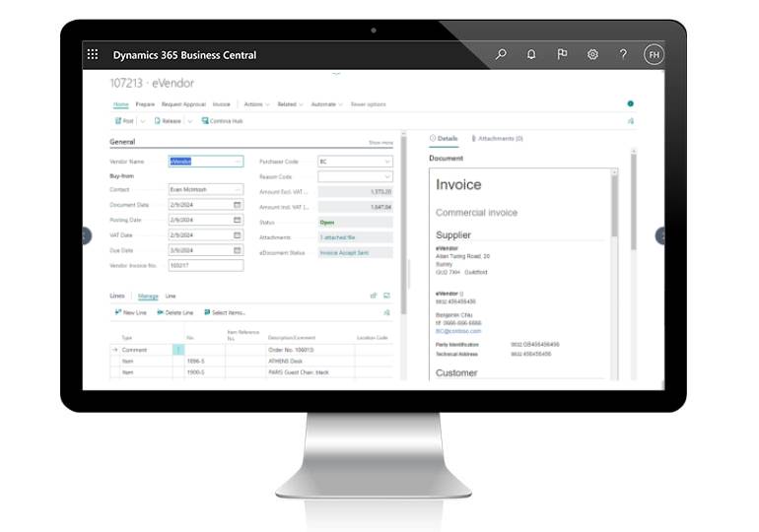This screenshot has width=759, height=532.
Task: Expand the Purchaser Code dropdown
Action: click(386, 162)
